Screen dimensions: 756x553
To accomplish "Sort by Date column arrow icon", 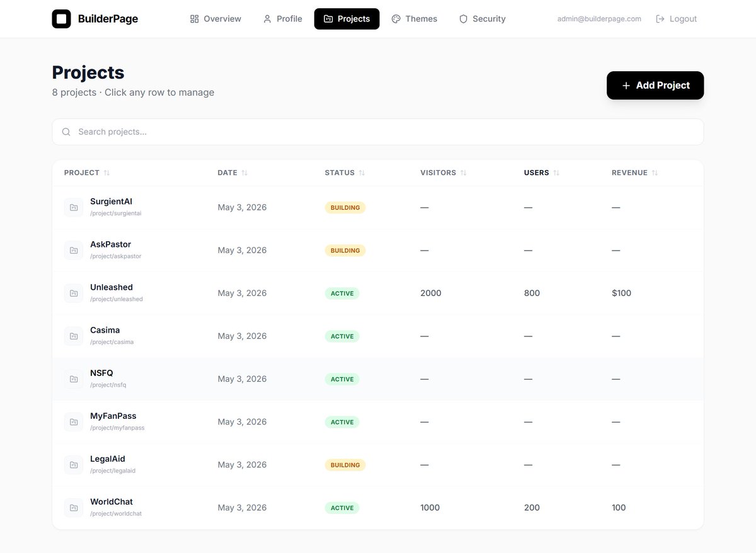I will click(x=244, y=173).
